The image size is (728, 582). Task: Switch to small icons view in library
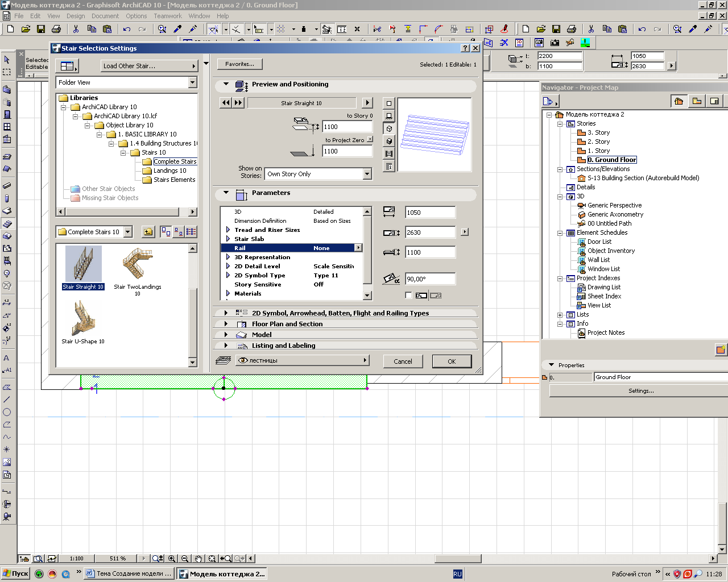(179, 232)
